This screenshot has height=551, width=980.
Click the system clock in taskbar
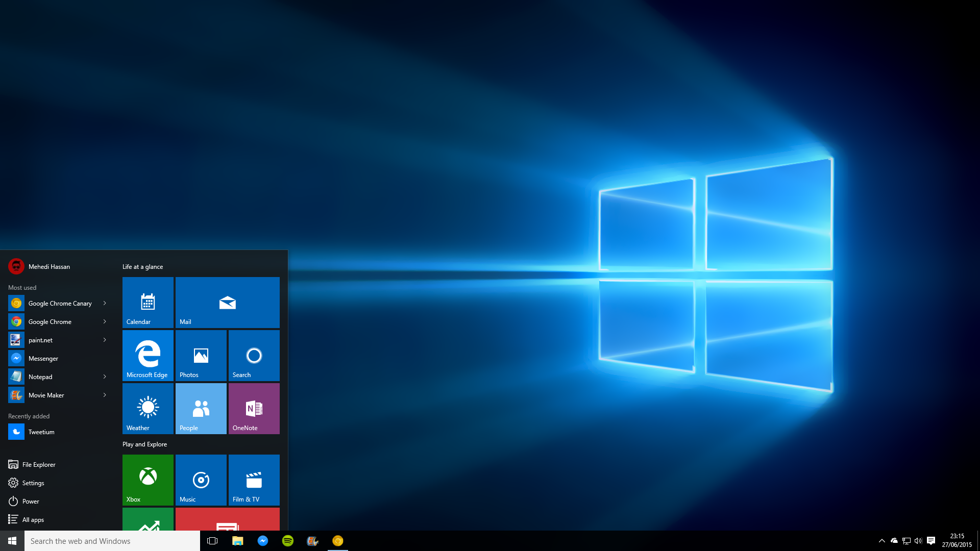point(956,540)
